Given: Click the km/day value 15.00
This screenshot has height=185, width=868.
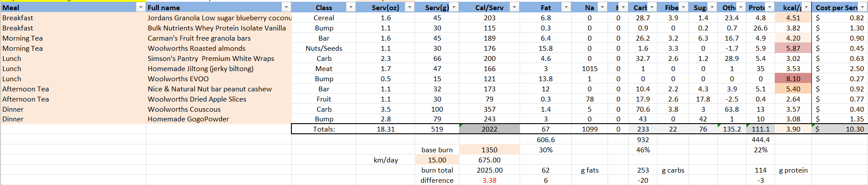Looking at the screenshot, I should pyautogui.click(x=437, y=160).
